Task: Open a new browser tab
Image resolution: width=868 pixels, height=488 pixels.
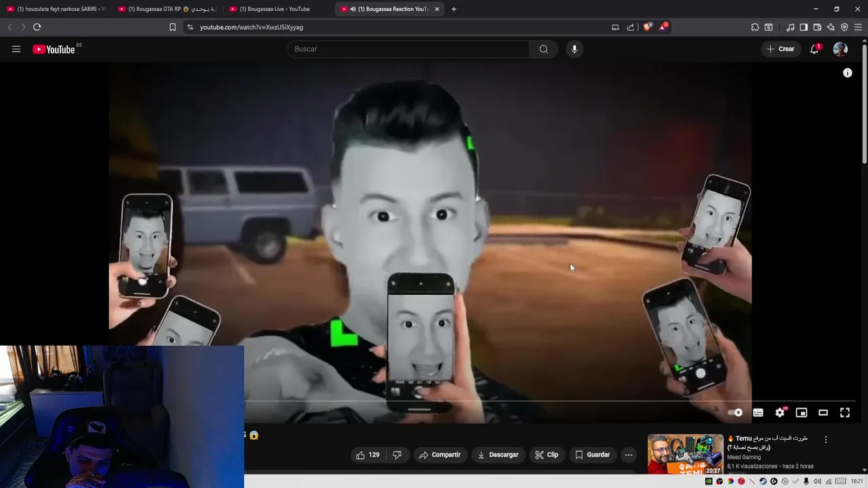Action: (x=454, y=9)
